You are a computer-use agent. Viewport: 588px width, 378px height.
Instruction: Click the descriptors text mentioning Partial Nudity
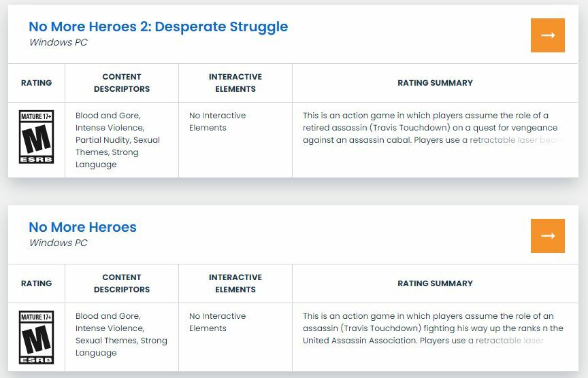(116, 140)
